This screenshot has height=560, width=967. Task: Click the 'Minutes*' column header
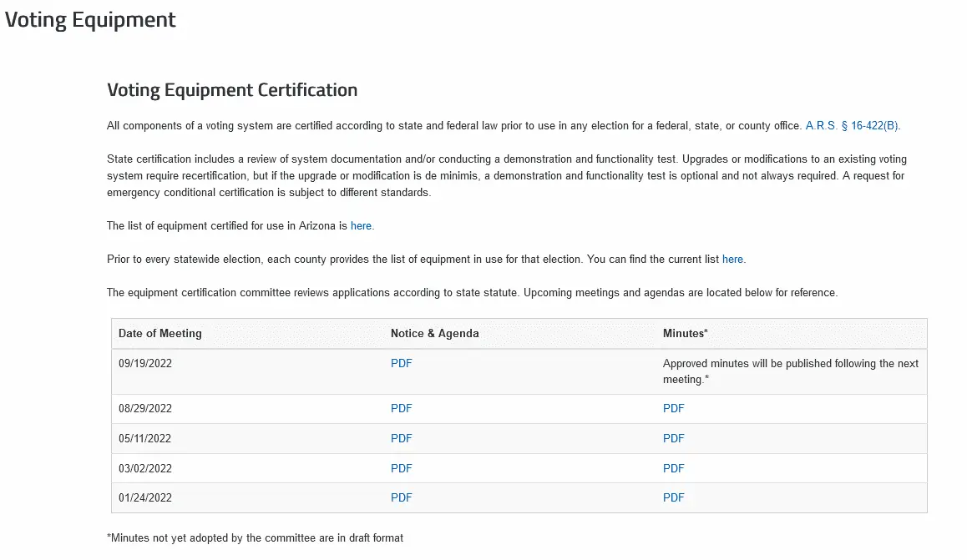[685, 334]
